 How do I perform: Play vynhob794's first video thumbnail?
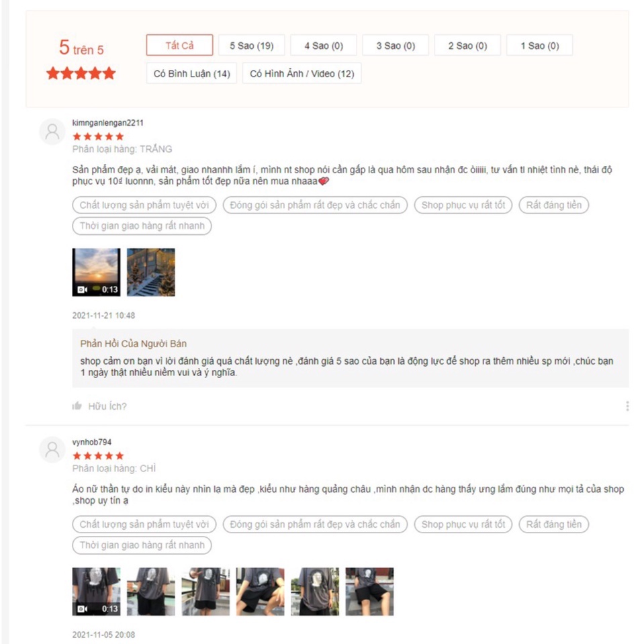pyautogui.click(x=96, y=592)
